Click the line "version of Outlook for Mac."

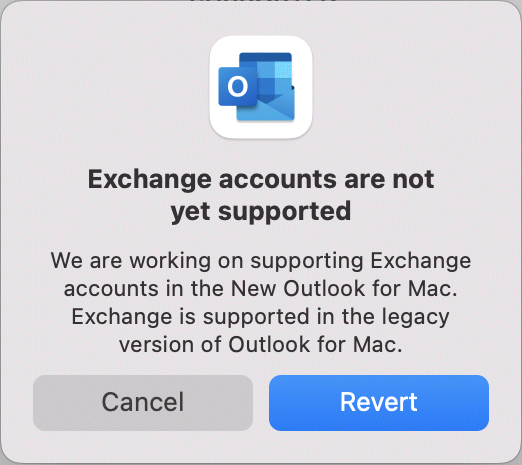point(261,344)
